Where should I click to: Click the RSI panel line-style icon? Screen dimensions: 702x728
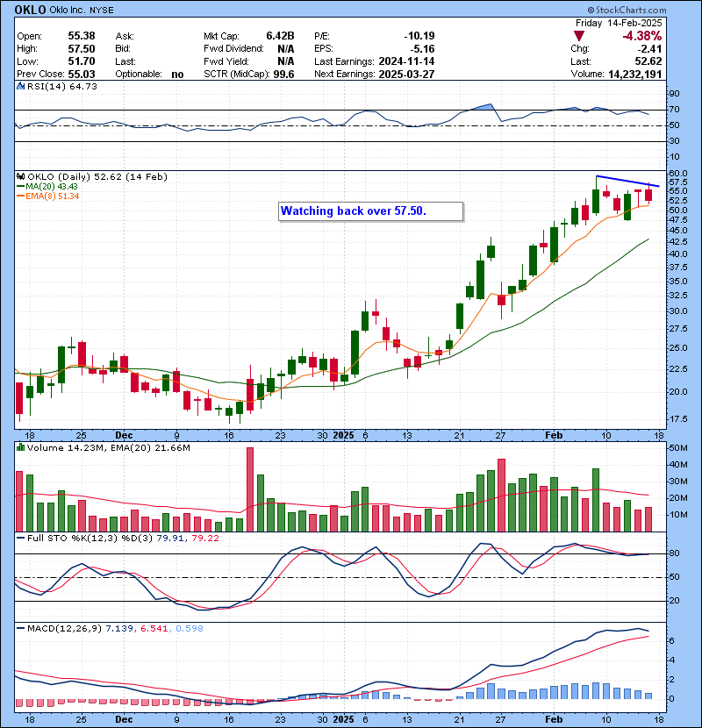(x=20, y=86)
